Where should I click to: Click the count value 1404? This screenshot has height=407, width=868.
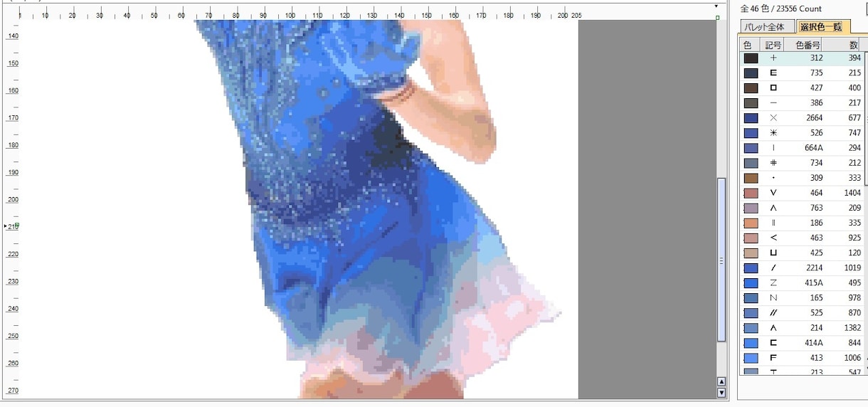[852, 193]
